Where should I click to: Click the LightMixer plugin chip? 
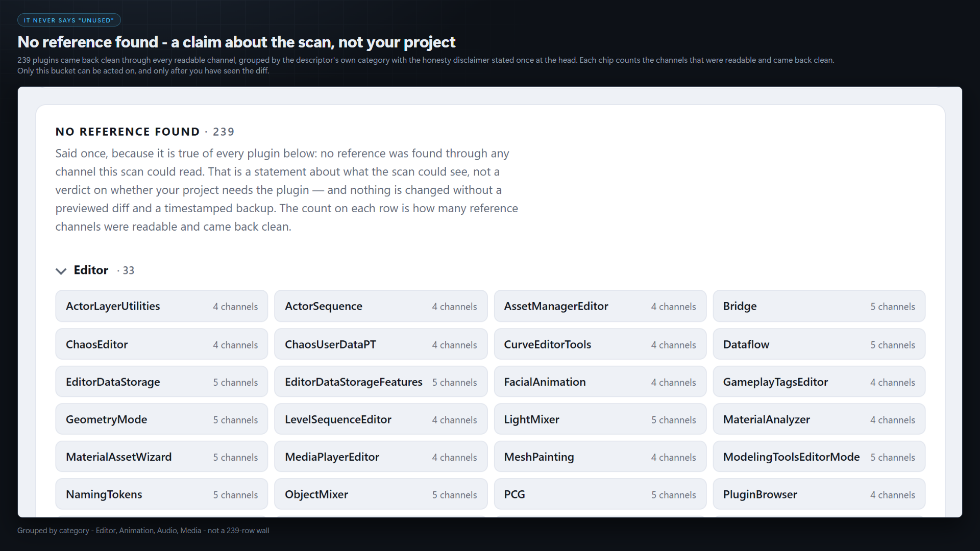coord(600,419)
